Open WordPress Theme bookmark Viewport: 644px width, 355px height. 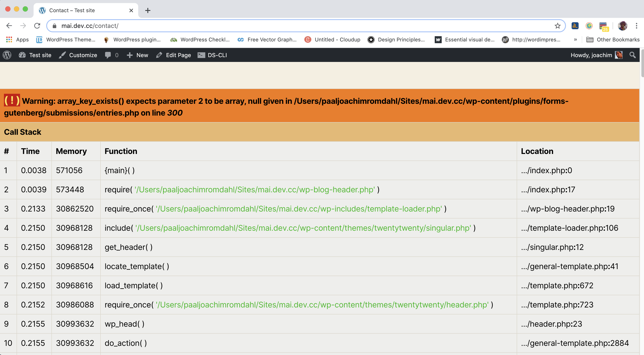66,39
